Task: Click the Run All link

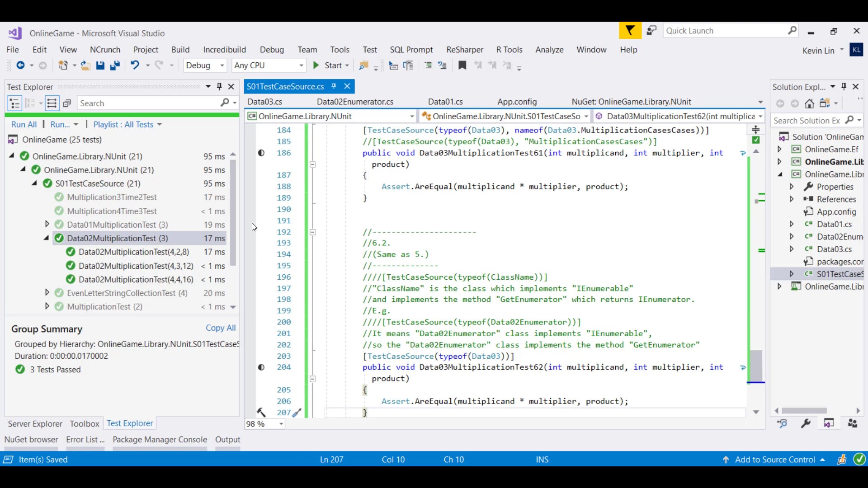Action: 24,124
